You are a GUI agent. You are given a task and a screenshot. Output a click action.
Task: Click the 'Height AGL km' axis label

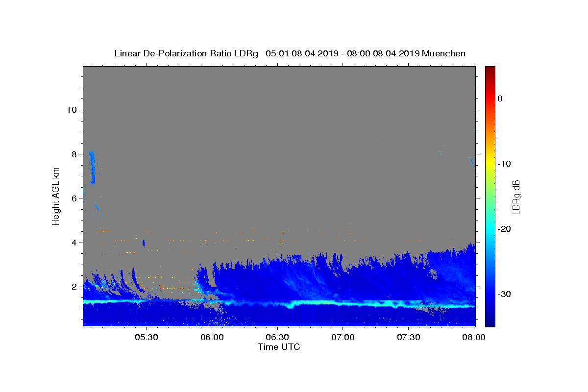click(x=56, y=196)
